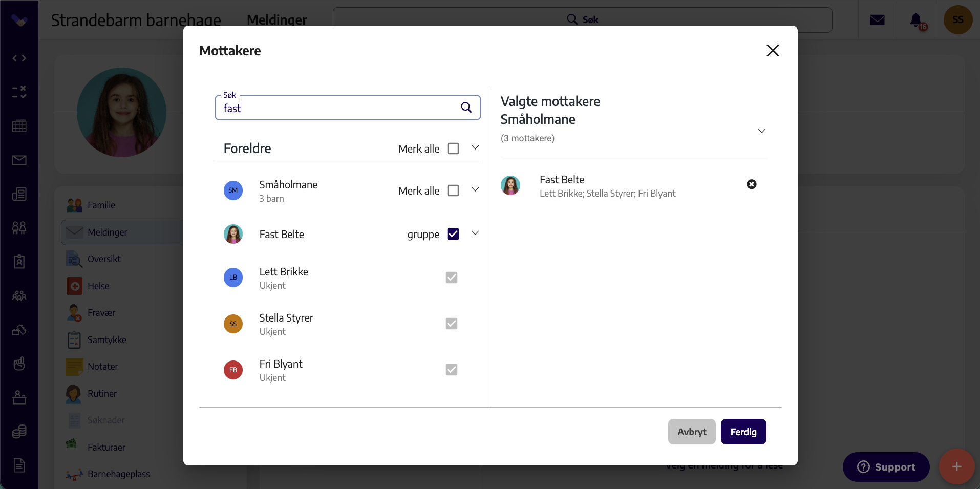Click the search magnifier icon in Søk field
Viewport: 980px width, 489px height.
click(466, 108)
